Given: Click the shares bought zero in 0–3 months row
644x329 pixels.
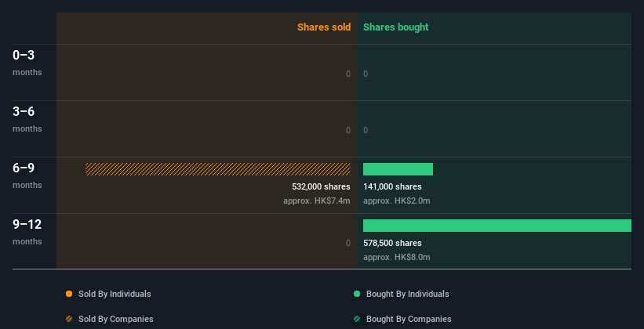Looking at the screenshot, I should coord(366,74).
